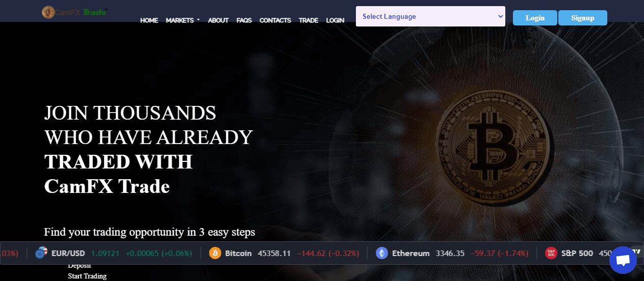Screen dimensions: 644x281
Task: Click the Start Trading step text
Action: pos(87,276)
